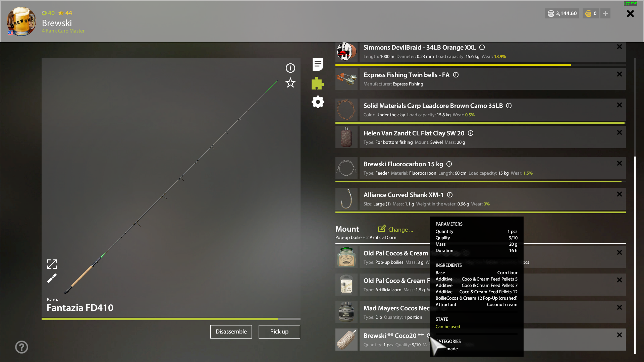This screenshot has width=644, height=362.
Task: Click the Brewski player name
Action: pyautogui.click(x=57, y=23)
